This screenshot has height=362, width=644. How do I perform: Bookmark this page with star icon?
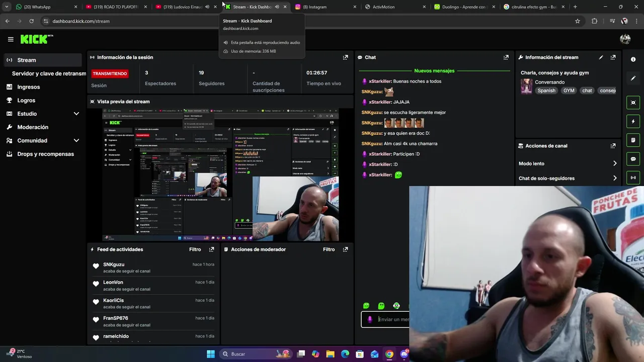(578, 21)
